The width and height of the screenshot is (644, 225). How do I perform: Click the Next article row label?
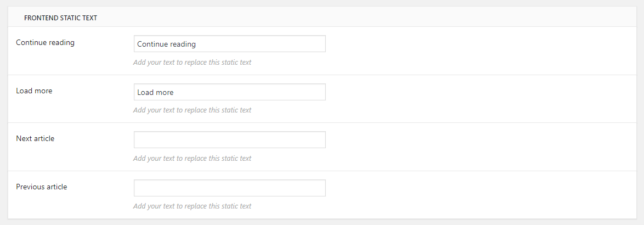(35, 138)
